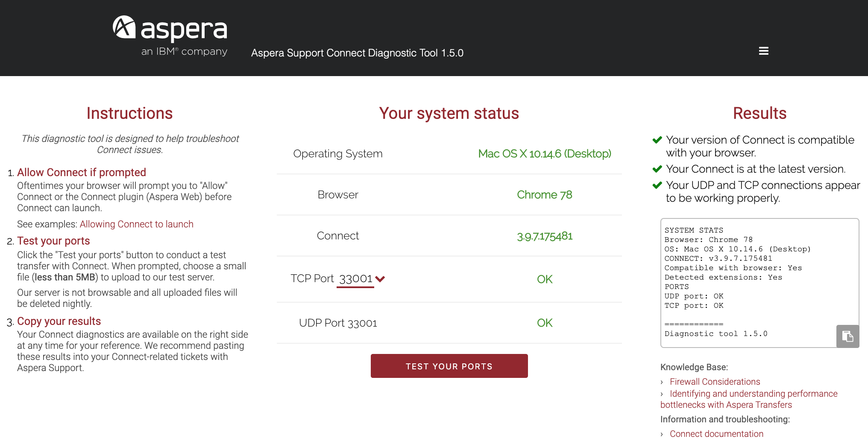Click the UDP Port OK status
Viewport: 868px width, 448px height.
pyautogui.click(x=545, y=323)
